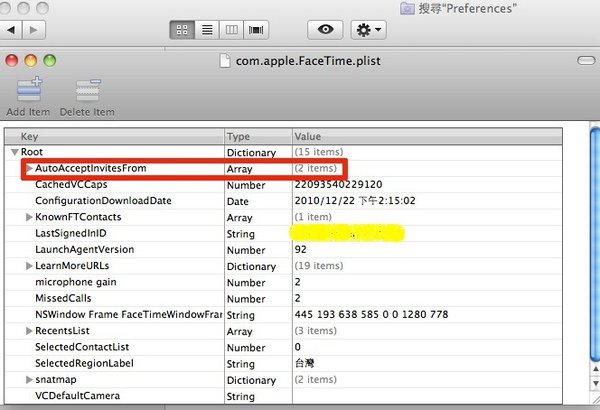Click the LearnMoreURLs value (19 items)
The height and width of the screenshot is (410, 600).
319,266
